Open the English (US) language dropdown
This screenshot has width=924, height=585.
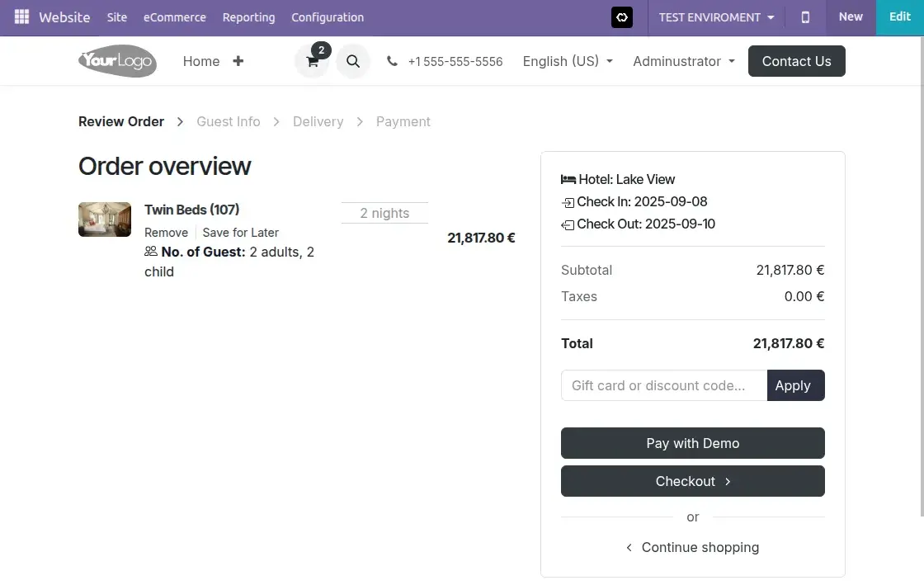pyautogui.click(x=567, y=61)
